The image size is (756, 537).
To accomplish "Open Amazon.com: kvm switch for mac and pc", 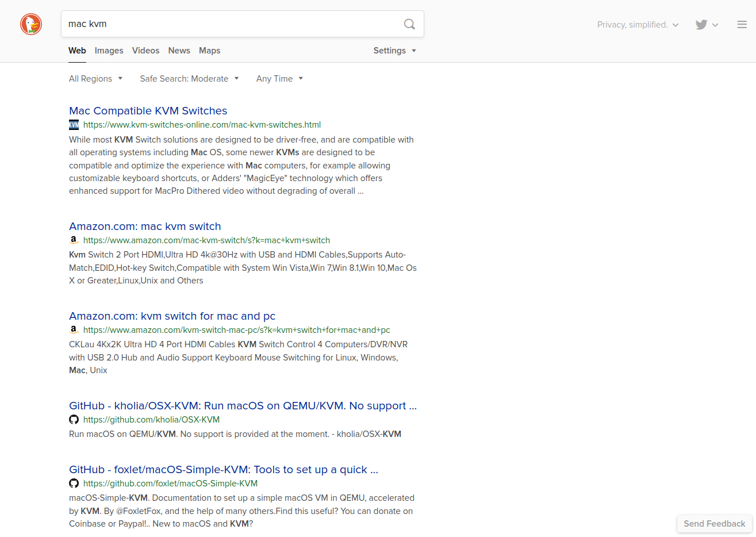I will 172,316.
